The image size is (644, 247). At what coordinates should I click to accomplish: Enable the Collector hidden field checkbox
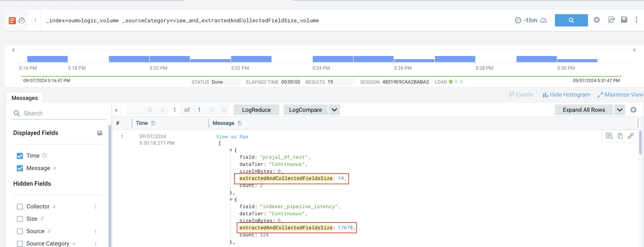point(20,206)
